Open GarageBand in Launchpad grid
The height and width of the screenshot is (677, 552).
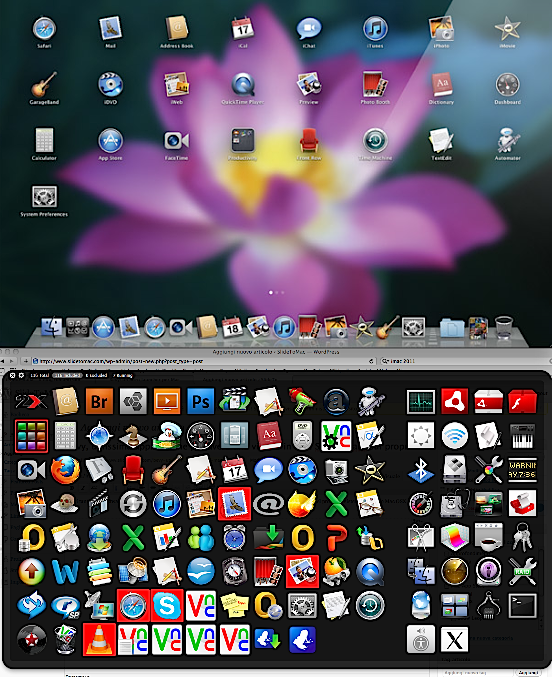tap(44, 85)
